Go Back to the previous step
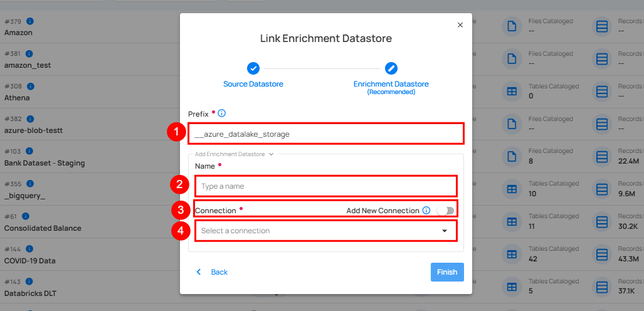Image resolution: width=644 pixels, height=311 pixels. 212,272
